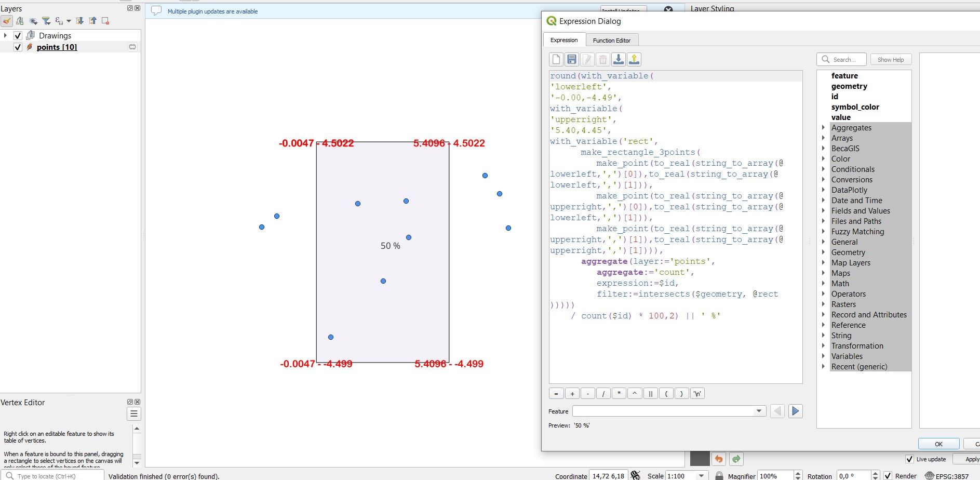Open the arrow next to the expression filter

tap(69, 21)
